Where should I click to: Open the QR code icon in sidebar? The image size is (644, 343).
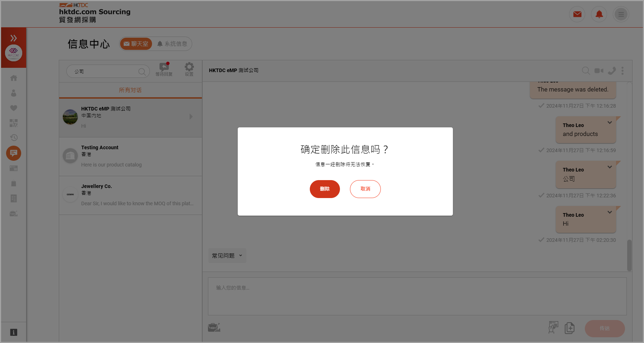pyautogui.click(x=14, y=123)
